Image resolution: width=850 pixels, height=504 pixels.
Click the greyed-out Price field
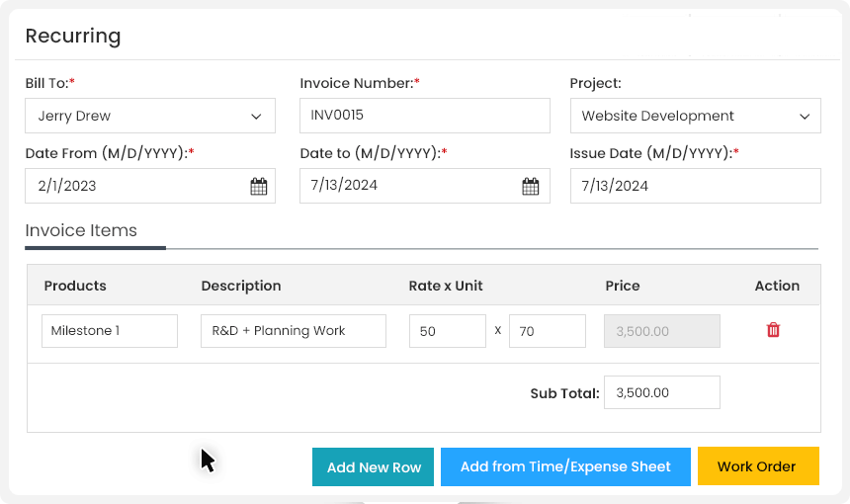point(661,331)
